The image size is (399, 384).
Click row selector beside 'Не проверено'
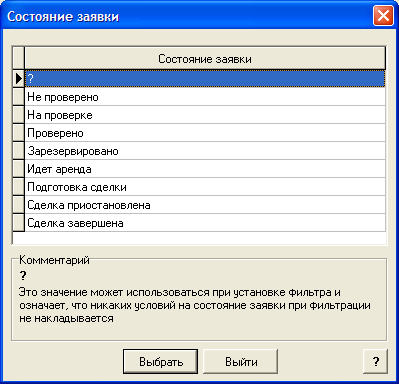[x=19, y=97]
